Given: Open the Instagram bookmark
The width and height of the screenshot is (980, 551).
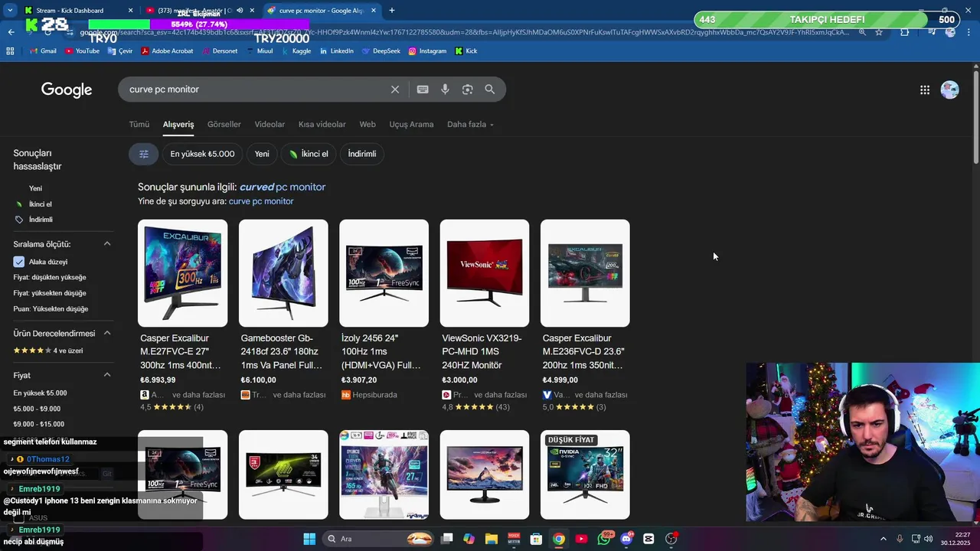Looking at the screenshot, I should coord(427,51).
